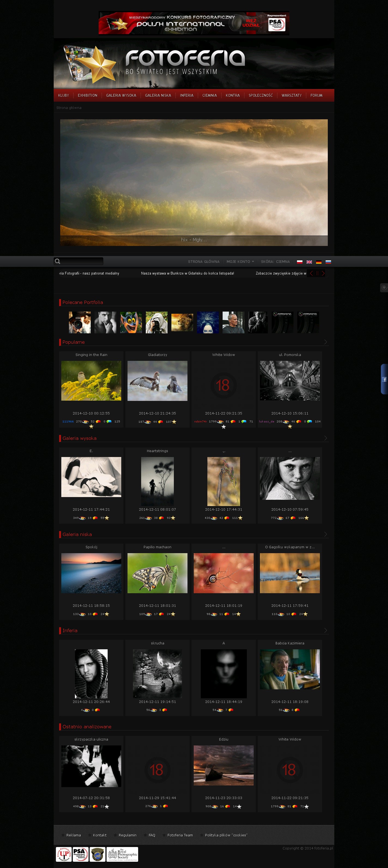This screenshot has height=868, width=388.
Task: Toggle skin via Skóra: Ciemna
Action: coord(275,262)
